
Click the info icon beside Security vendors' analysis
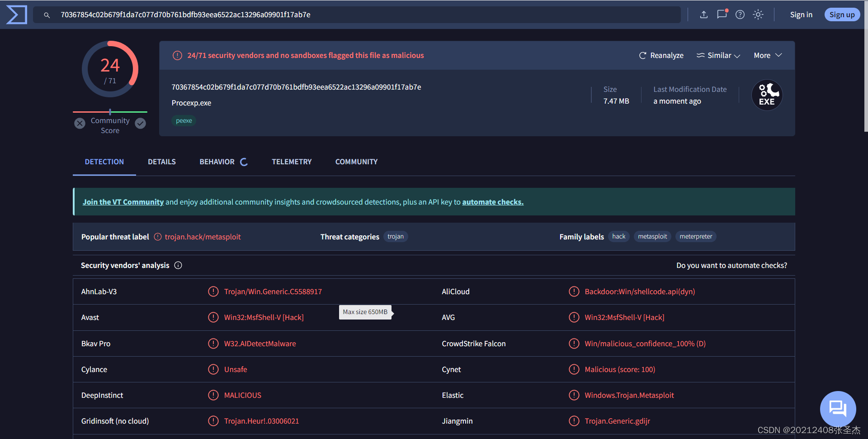pos(178,265)
